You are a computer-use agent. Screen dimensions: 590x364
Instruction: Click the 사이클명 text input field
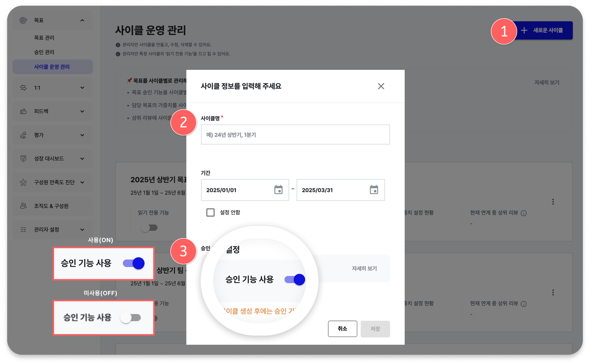(x=295, y=134)
